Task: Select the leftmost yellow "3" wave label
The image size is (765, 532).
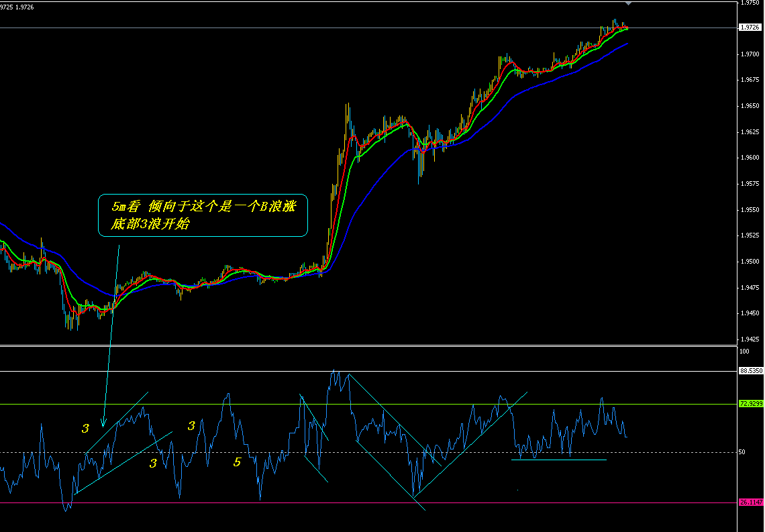Action: tap(85, 428)
